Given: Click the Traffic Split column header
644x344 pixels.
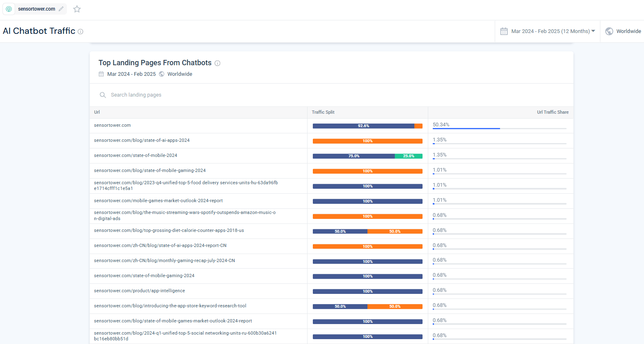Looking at the screenshot, I should [x=323, y=112].
